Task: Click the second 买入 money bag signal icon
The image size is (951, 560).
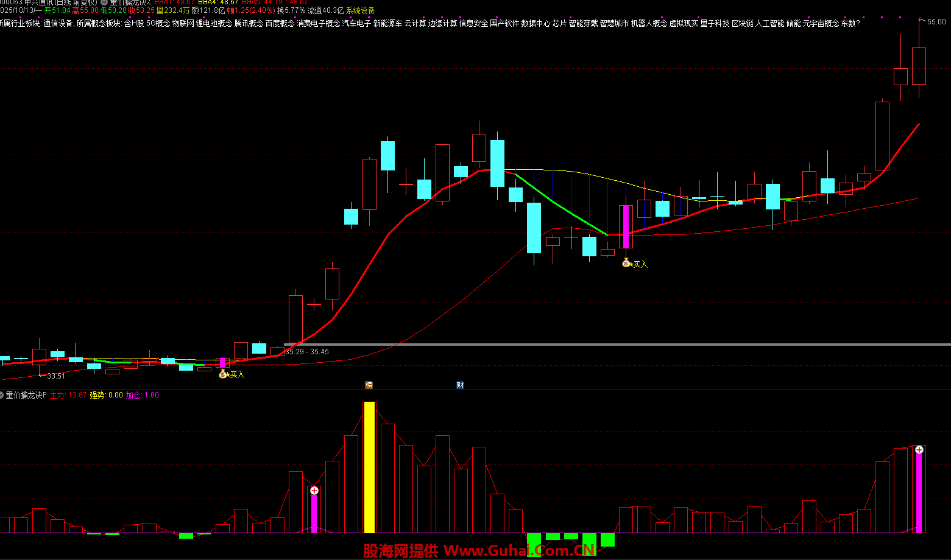Action: click(x=626, y=263)
